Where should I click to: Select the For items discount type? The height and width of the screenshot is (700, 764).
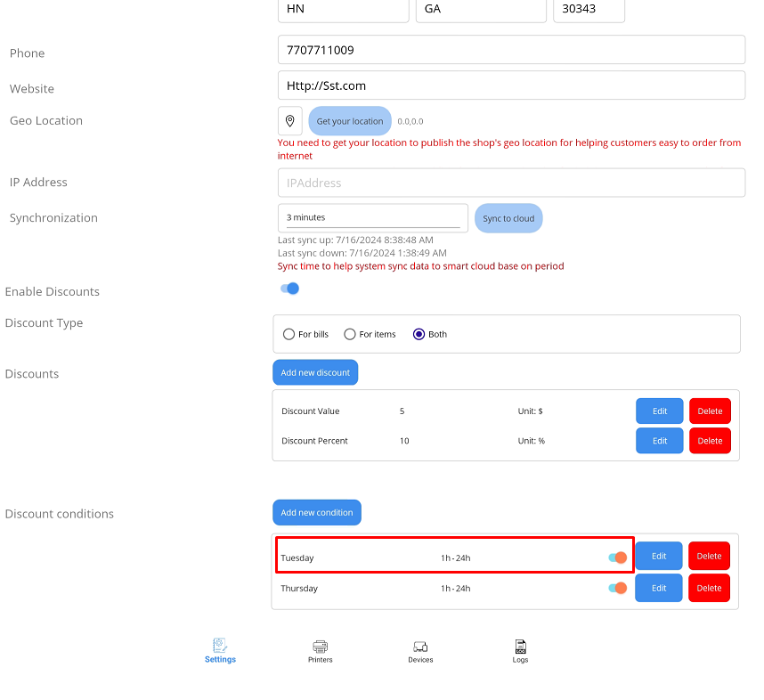click(x=350, y=334)
